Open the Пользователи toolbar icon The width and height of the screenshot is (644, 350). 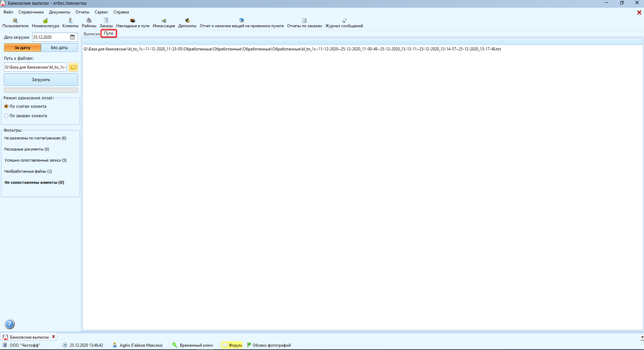(15, 23)
